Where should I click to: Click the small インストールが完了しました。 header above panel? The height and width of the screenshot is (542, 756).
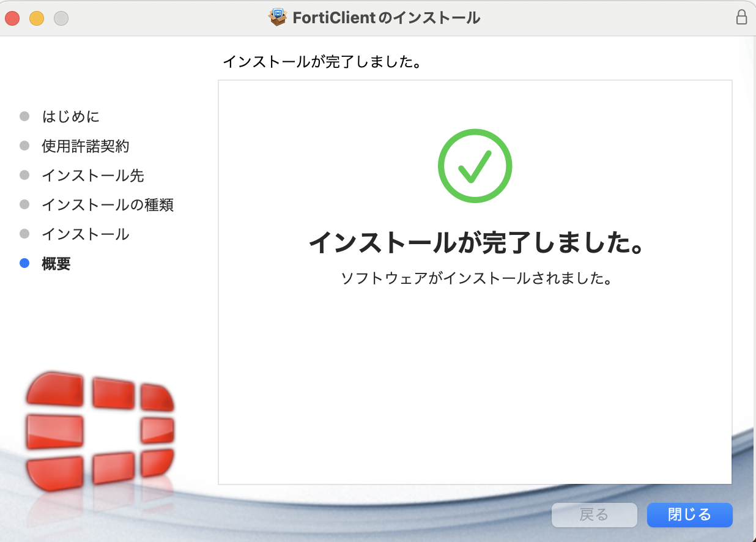322,62
